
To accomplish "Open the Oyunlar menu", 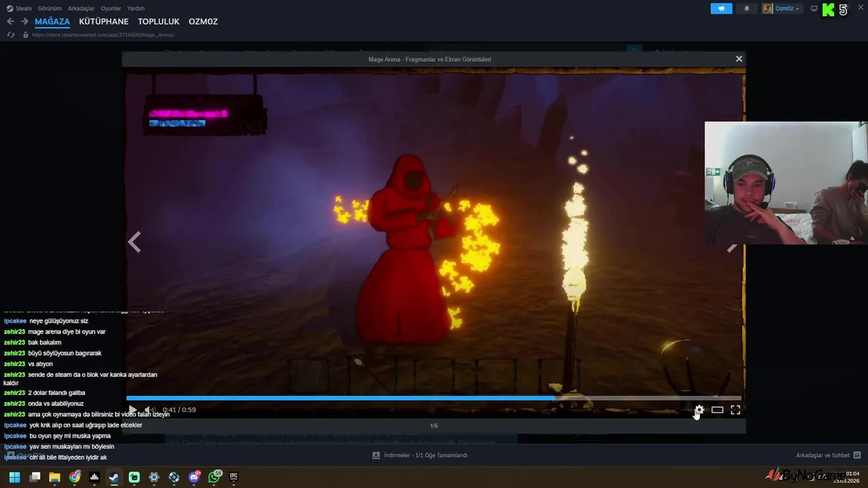I will (x=111, y=8).
